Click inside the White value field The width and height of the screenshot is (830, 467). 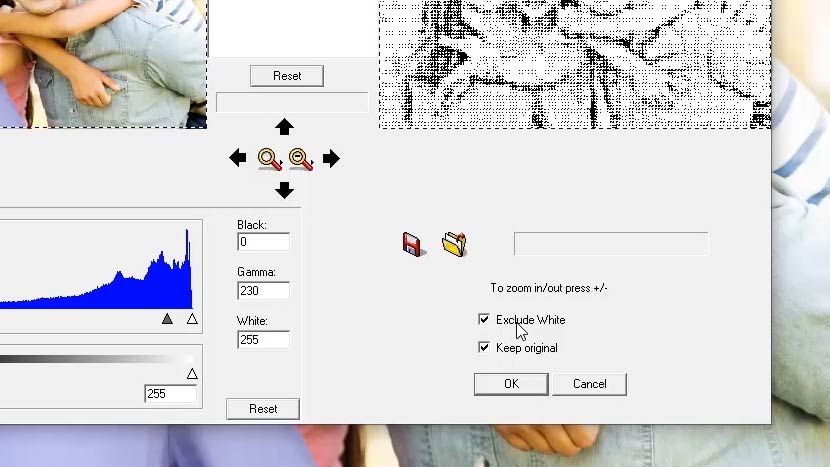[x=263, y=340]
